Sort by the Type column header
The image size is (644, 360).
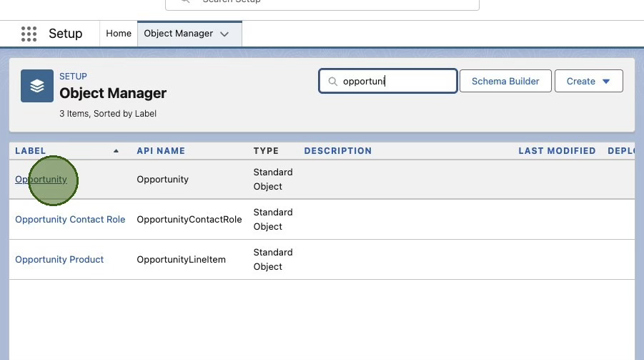(266, 151)
